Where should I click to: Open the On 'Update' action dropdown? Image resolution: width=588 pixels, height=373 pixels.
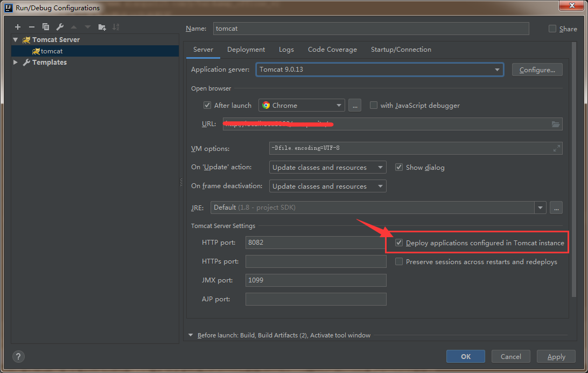point(327,167)
